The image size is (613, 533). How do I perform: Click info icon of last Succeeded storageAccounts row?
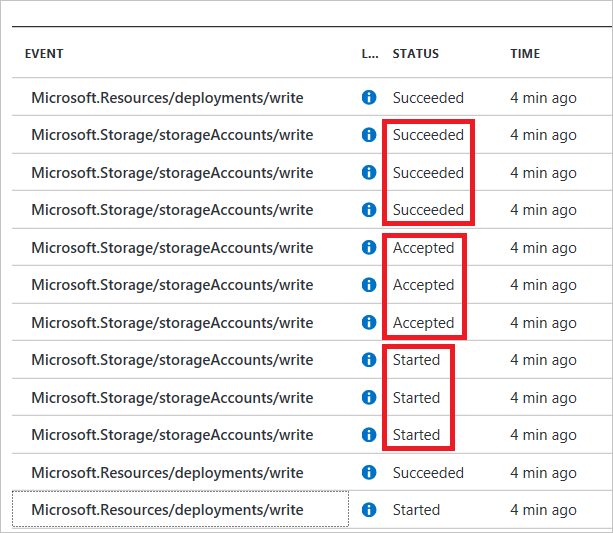[369, 210]
